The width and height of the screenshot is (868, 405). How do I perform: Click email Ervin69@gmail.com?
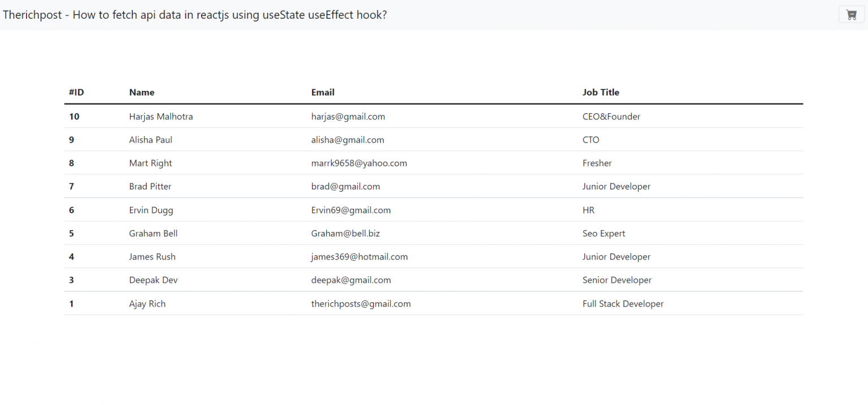[x=351, y=210]
